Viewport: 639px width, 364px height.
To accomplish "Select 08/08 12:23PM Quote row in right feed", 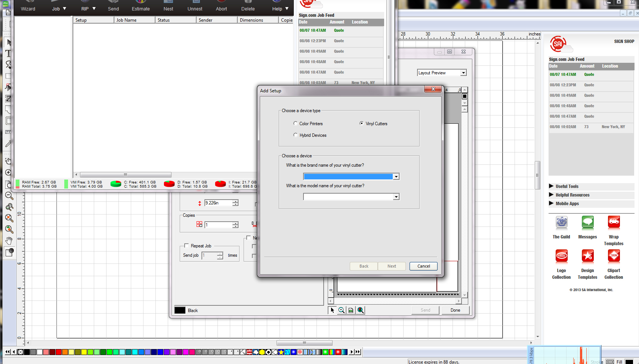I will coord(591,85).
